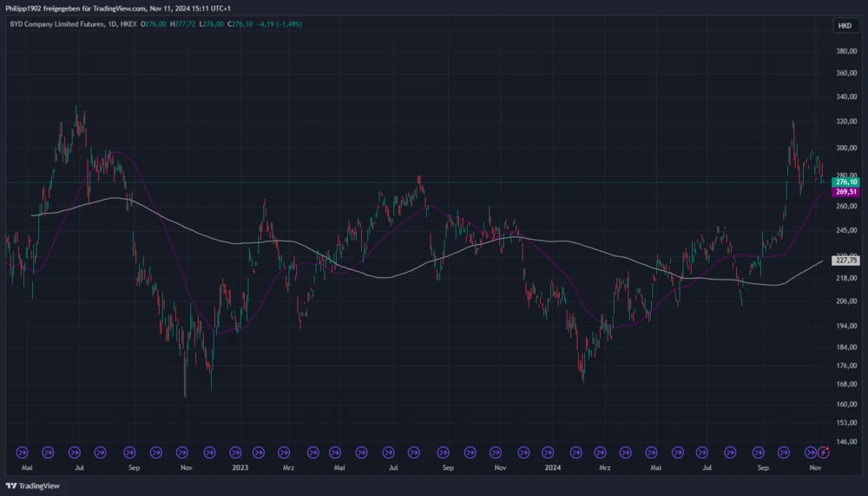Viewport: 868px width, 496px height.
Task: Select the event marker above Sep 2022
Action: (128, 452)
